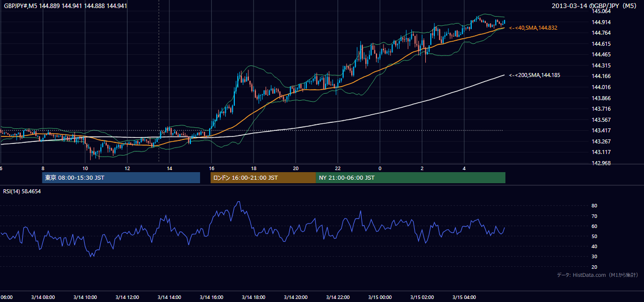Screen dimensions: 644x302
Task: Click hour label 12 under the price chart
Action: point(127,168)
